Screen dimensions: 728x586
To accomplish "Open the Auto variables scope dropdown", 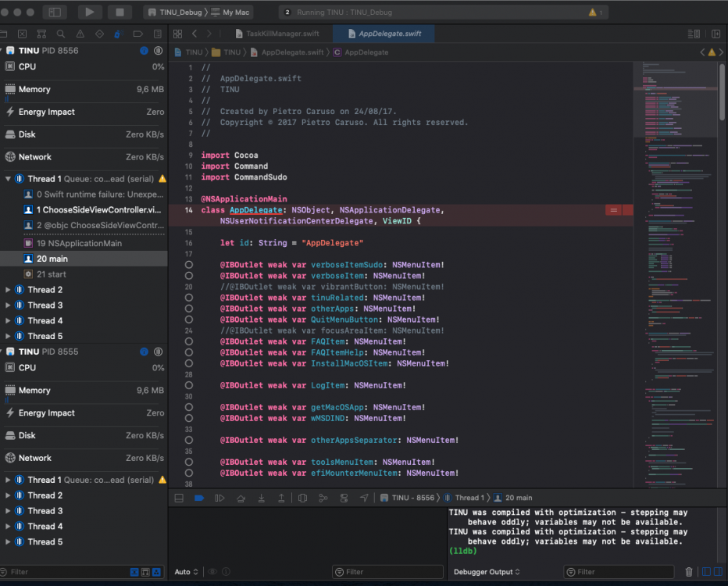I will (x=186, y=572).
